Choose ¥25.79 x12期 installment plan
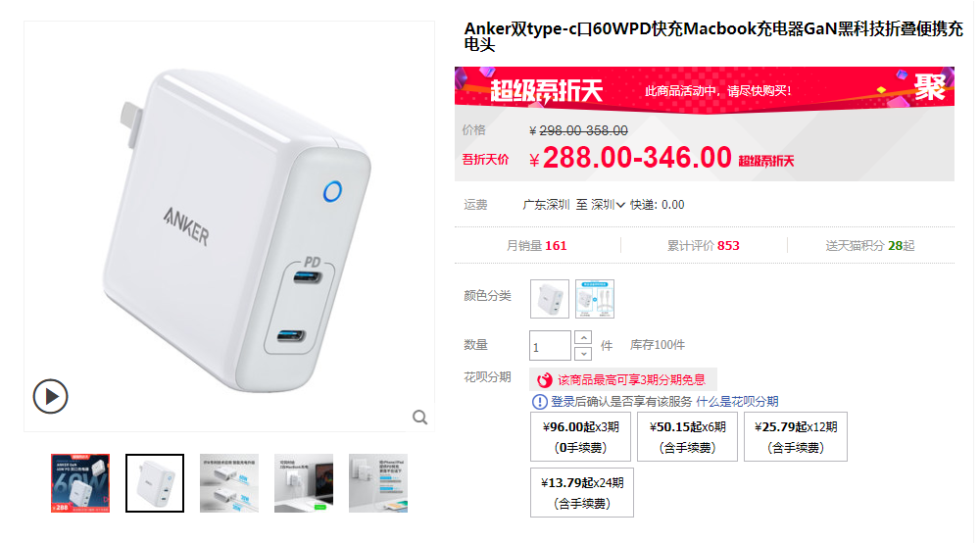 tap(796, 437)
